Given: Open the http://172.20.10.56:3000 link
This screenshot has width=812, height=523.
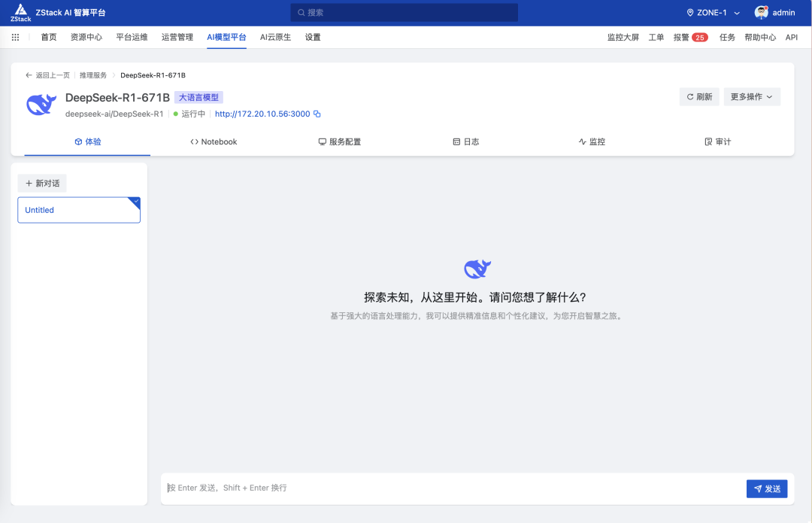Looking at the screenshot, I should pyautogui.click(x=262, y=114).
